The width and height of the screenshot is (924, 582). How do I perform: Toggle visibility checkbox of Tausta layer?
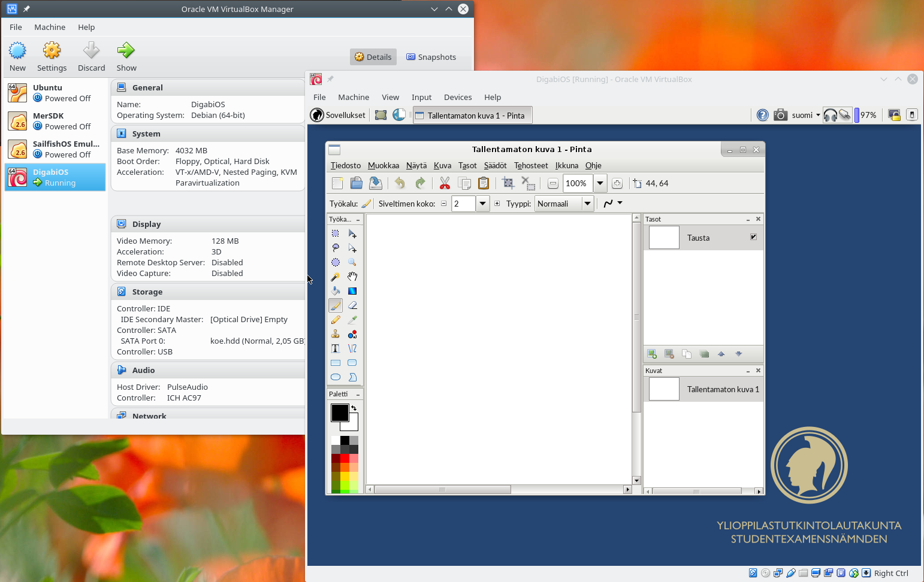click(x=753, y=237)
